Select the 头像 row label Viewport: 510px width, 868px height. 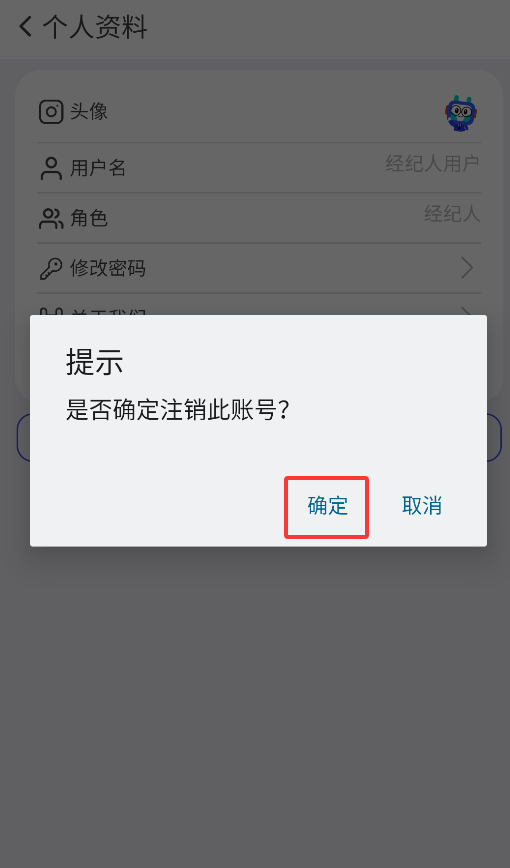click(89, 112)
